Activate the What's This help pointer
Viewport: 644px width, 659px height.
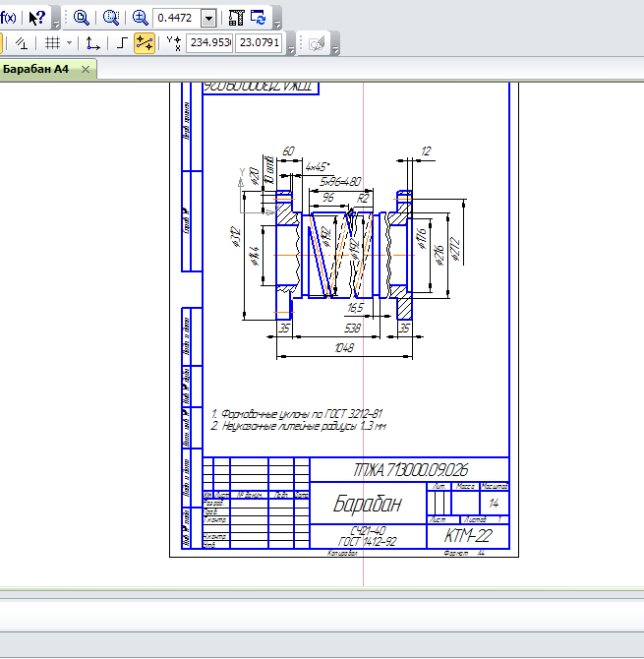[36, 18]
